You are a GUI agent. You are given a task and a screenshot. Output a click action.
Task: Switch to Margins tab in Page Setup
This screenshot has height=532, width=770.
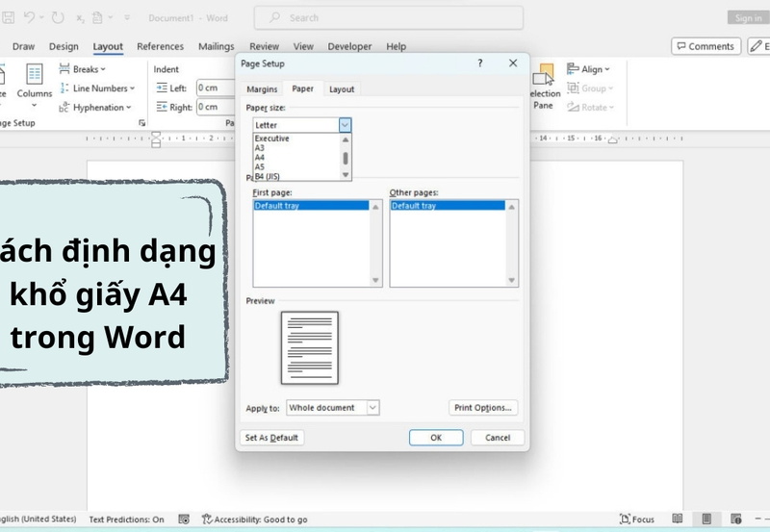[262, 89]
